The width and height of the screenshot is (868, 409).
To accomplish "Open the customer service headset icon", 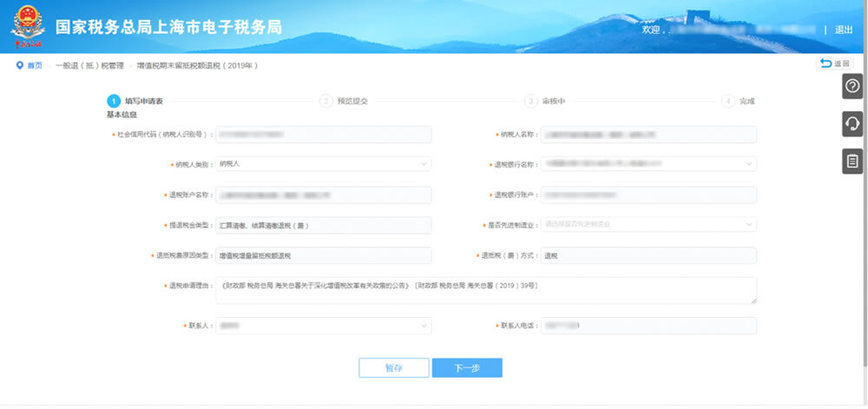I will [x=852, y=124].
